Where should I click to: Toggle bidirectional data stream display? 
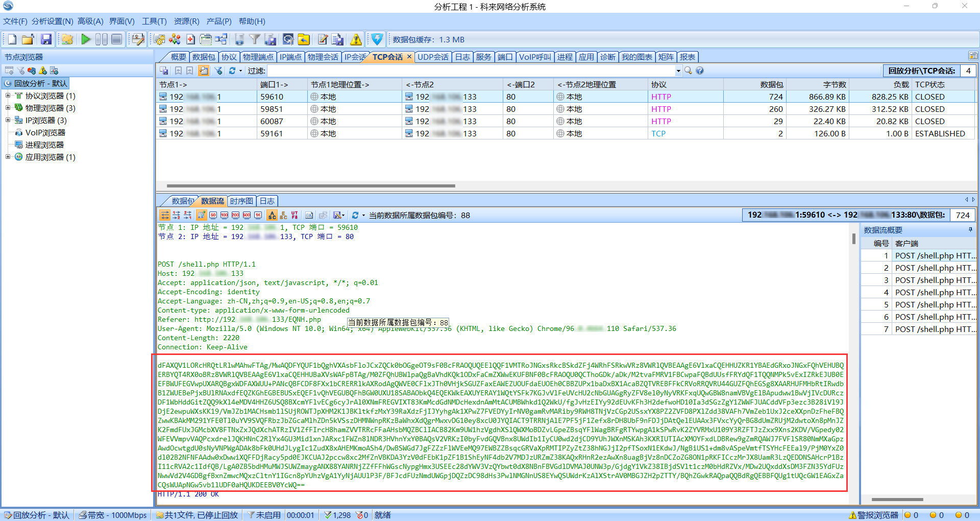(164, 215)
